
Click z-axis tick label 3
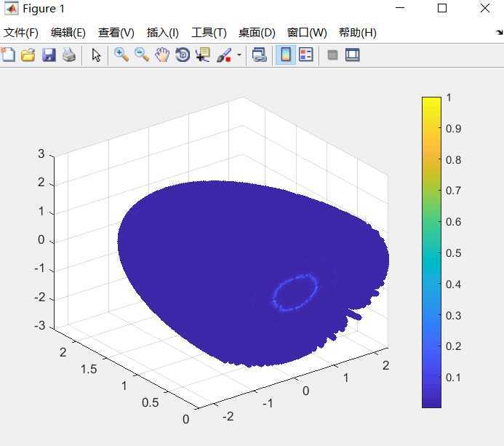point(41,154)
